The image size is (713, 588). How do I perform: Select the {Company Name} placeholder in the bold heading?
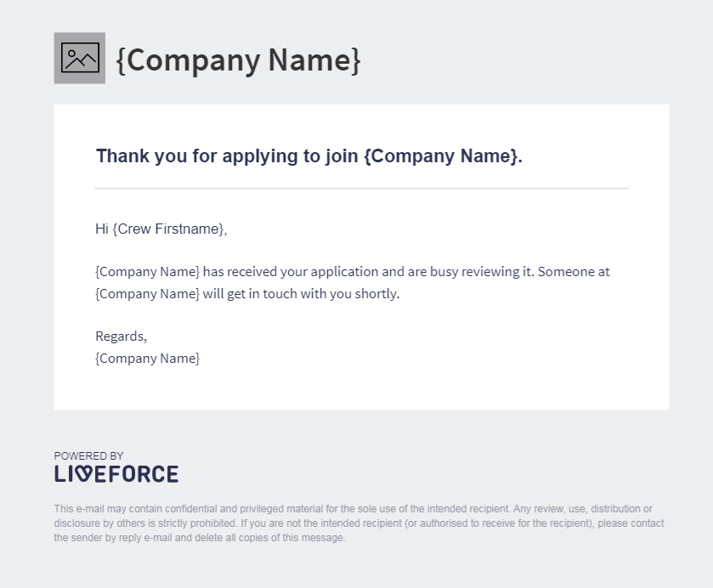tap(440, 156)
